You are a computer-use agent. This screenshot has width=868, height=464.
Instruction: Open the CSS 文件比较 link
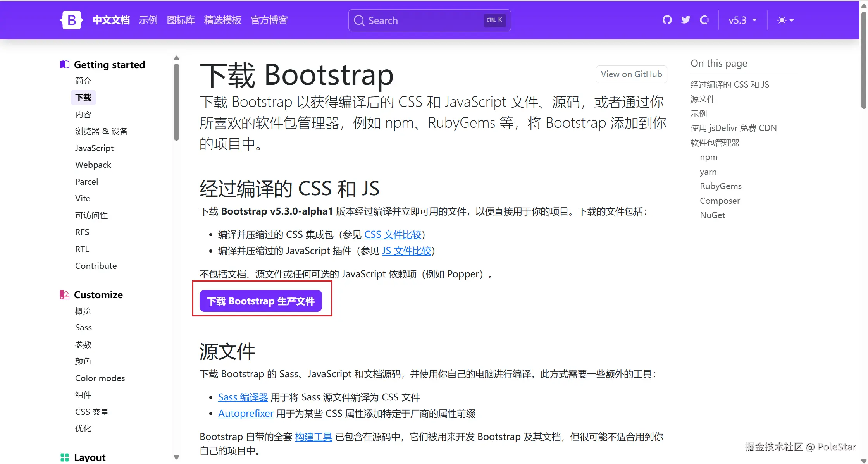click(393, 234)
